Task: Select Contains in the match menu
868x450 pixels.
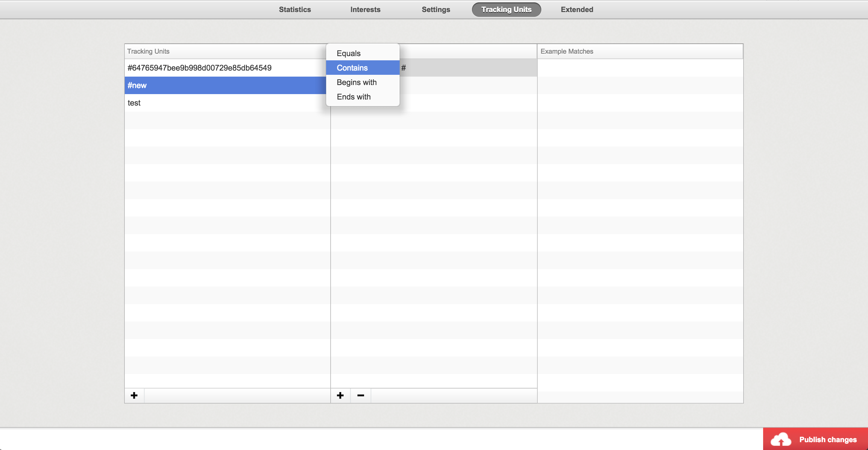Action: (x=352, y=68)
